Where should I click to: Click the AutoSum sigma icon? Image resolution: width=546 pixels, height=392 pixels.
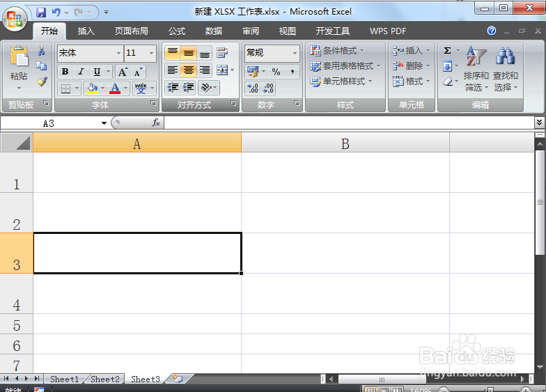[448, 51]
